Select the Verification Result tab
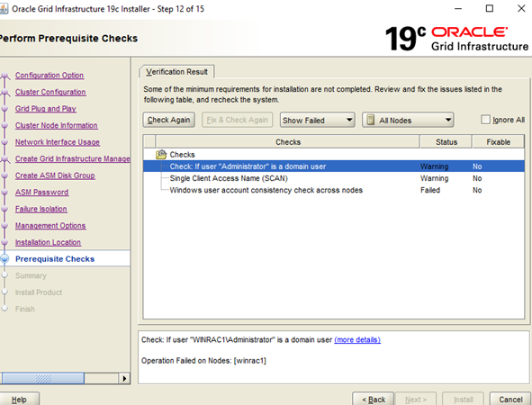Screen dimensions: 532x405 tap(176, 72)
